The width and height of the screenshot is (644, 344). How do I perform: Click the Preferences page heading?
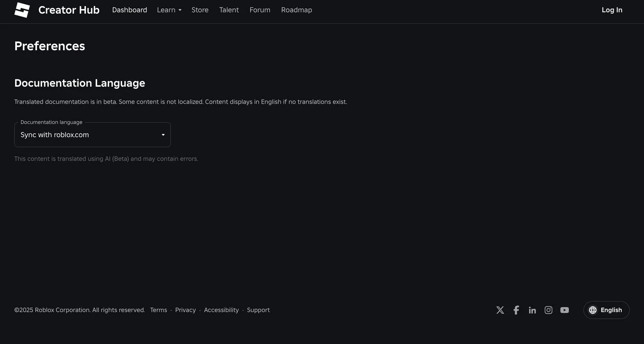click(x=50, y=46)
